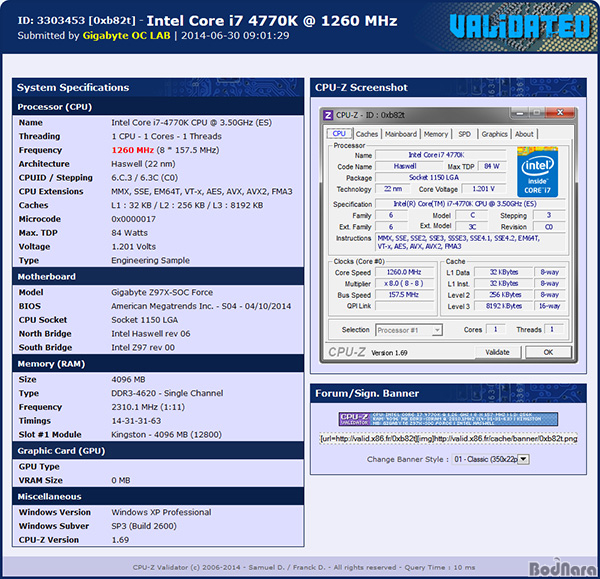The height and width of the screenshot is (579, 600).
Task: Open the About tab
Action: tap(524, 134)
